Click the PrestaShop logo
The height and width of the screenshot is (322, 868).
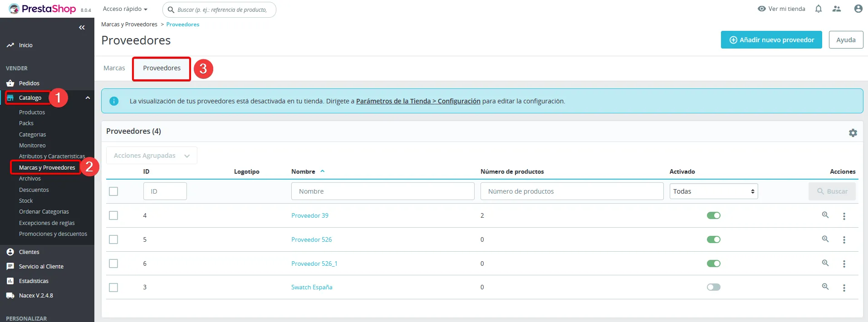tap(43, 9)
